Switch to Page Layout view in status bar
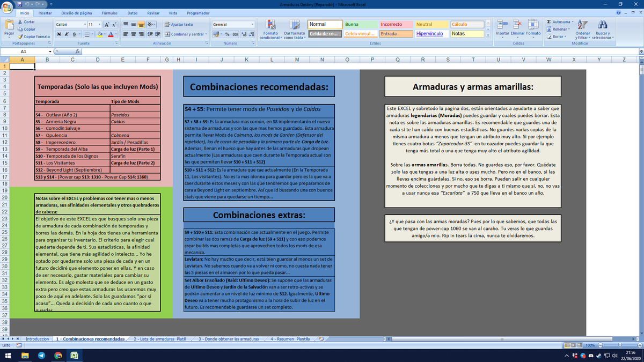 [x=573, y=345]
